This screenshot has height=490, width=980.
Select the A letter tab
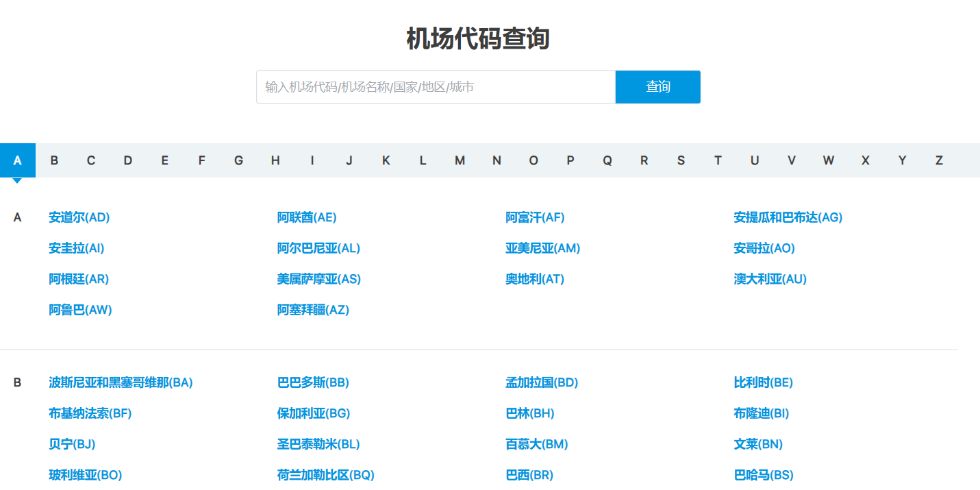[x=17, y=160]
